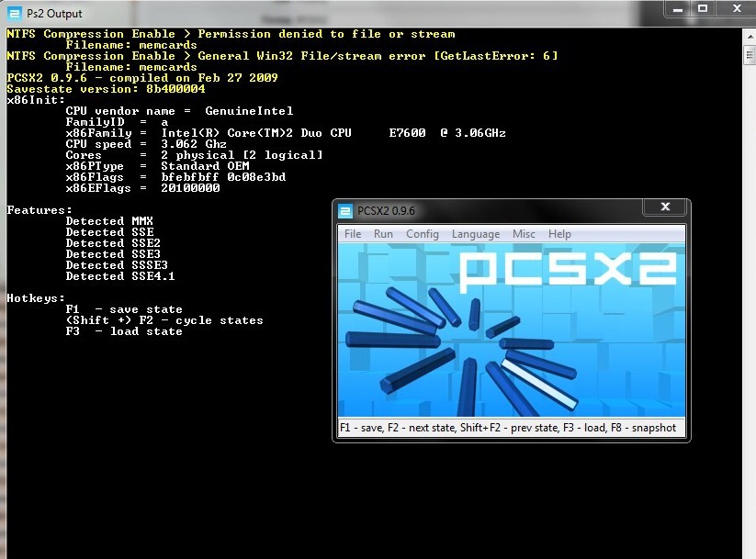Click the 'Features:' heading in console
The width and height of the screenshot is (756, 559).
coord(39,210)
